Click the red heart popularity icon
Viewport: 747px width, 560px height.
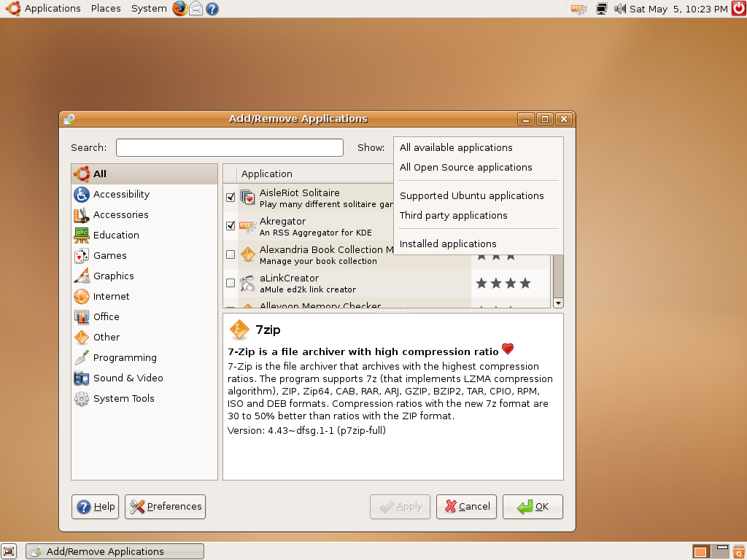tap(508, 349)
